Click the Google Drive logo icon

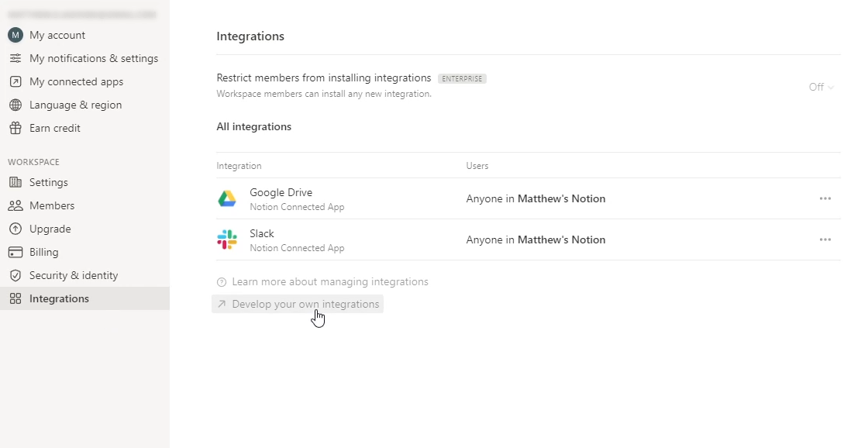pyautogui.click(x=227, y=198)
